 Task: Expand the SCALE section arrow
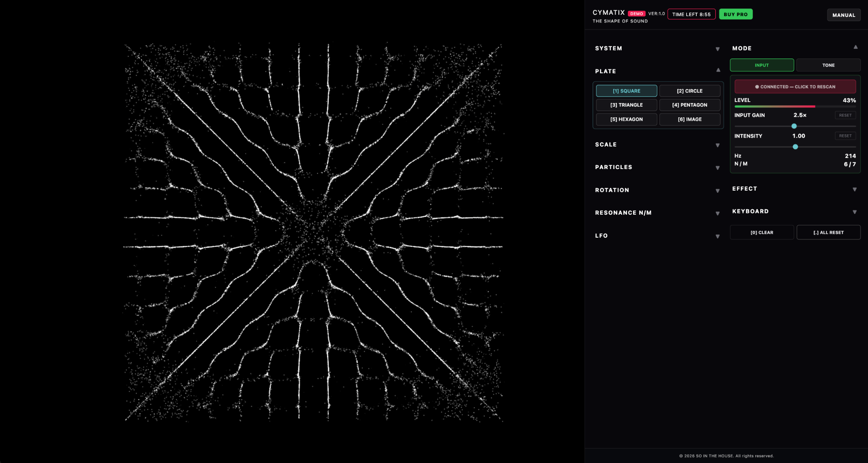tap(717, 145)
